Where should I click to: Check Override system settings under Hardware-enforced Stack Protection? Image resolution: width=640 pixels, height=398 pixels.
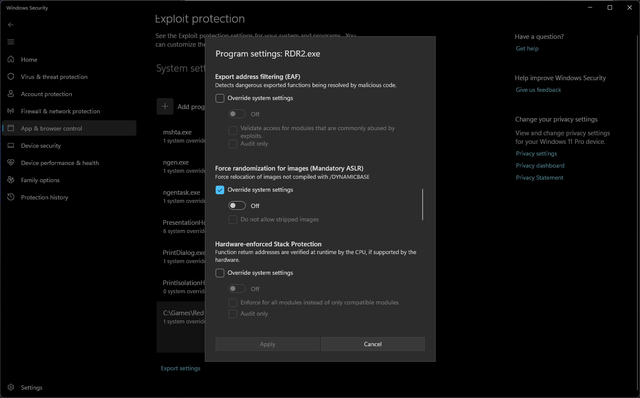pyautogui.click(x=220, y=273)
